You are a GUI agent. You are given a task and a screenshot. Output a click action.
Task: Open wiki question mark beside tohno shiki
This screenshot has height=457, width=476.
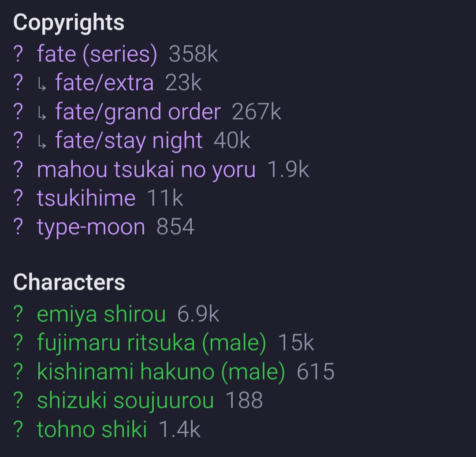[18, 430]
